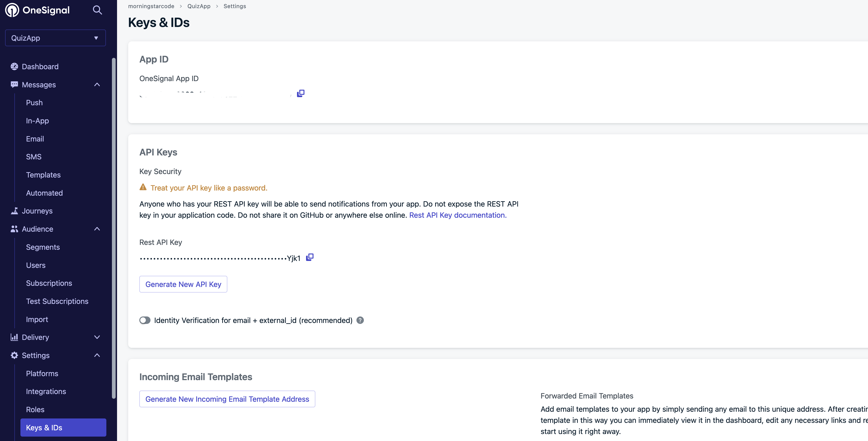Collapse the Messages section

(97, 85)
